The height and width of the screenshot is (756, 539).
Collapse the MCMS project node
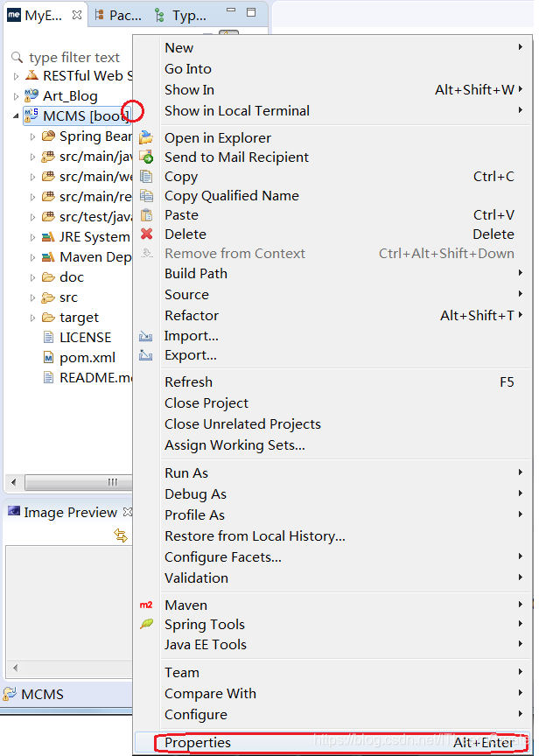(16, 116)
